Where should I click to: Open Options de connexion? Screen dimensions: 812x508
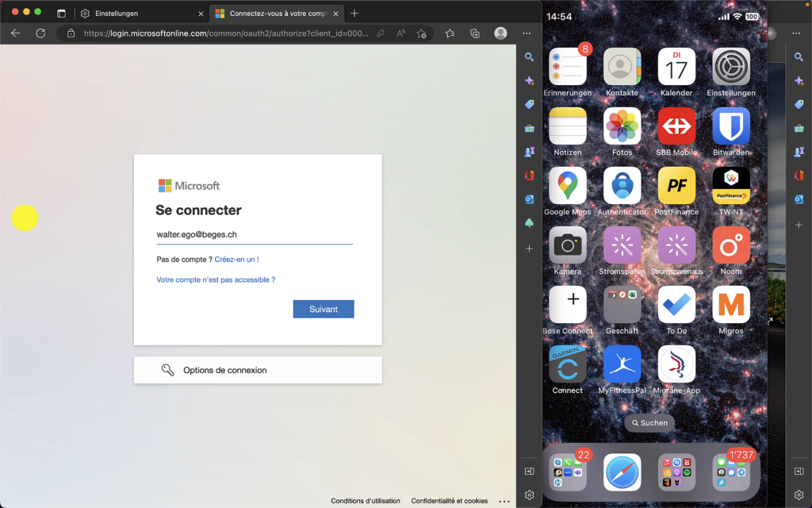click(257, 370)
